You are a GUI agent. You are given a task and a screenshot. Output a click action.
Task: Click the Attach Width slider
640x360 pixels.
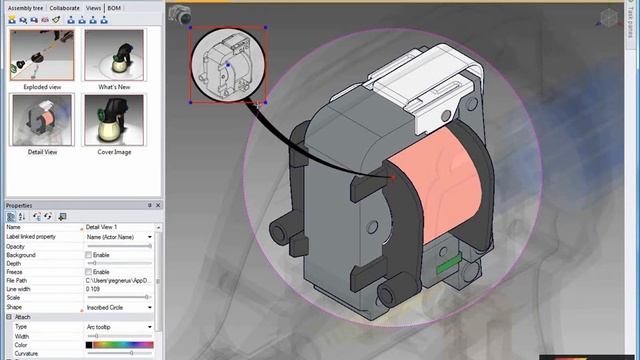[x=119, y=336]
